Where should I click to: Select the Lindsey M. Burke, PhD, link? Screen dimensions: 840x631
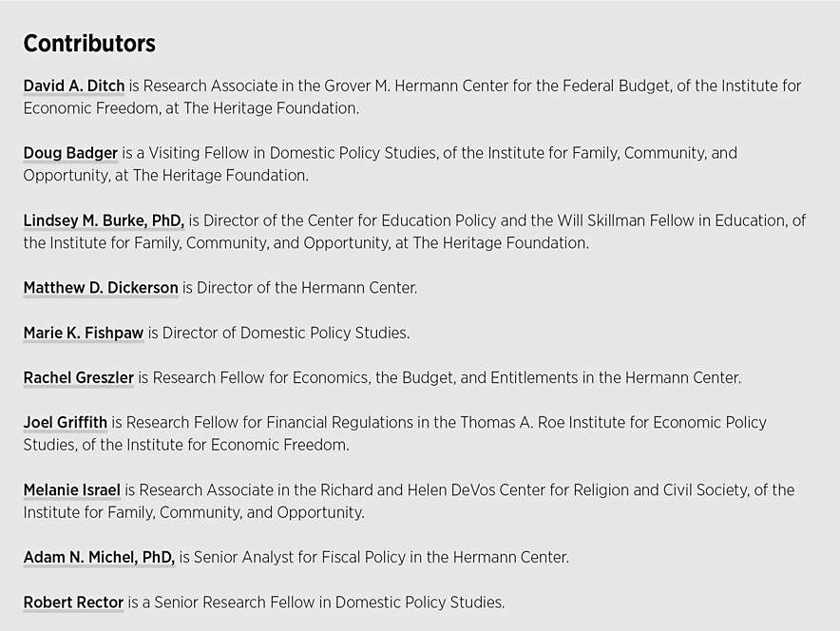click(104, 220)
